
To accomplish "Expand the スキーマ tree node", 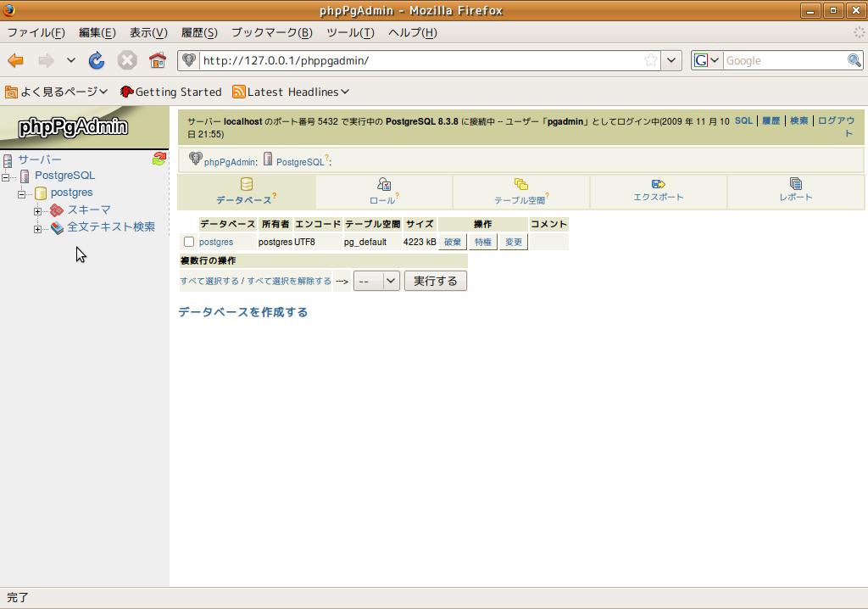I will (x=37, y=212).
